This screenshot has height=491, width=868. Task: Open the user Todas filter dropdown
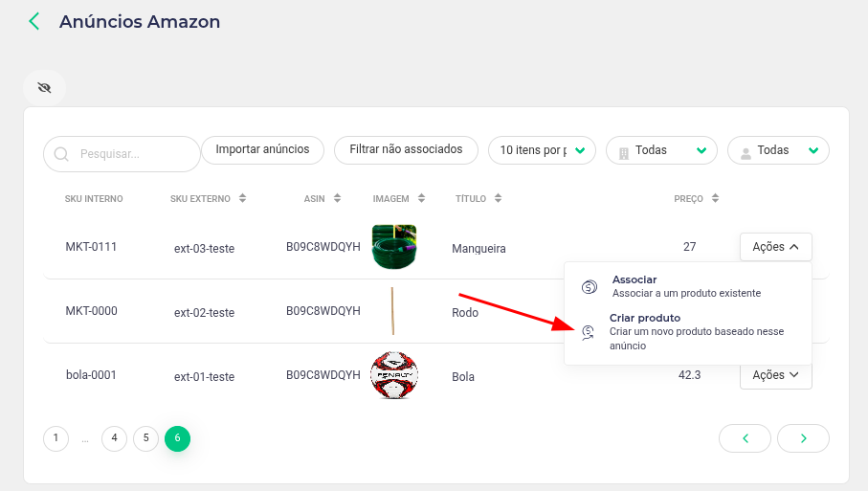tap(778, 150)
